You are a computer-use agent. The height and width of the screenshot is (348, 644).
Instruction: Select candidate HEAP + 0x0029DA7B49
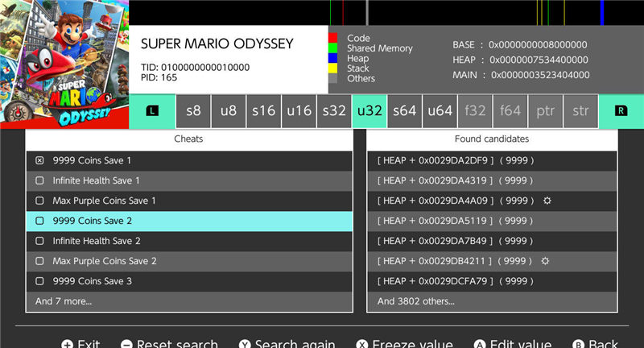[x=492, y=241]
